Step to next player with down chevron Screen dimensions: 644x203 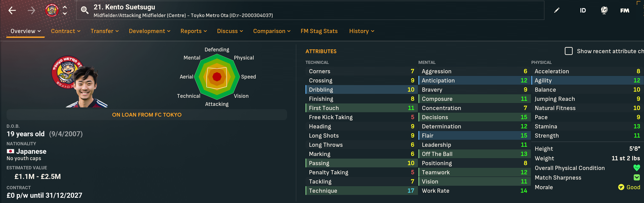65,14
